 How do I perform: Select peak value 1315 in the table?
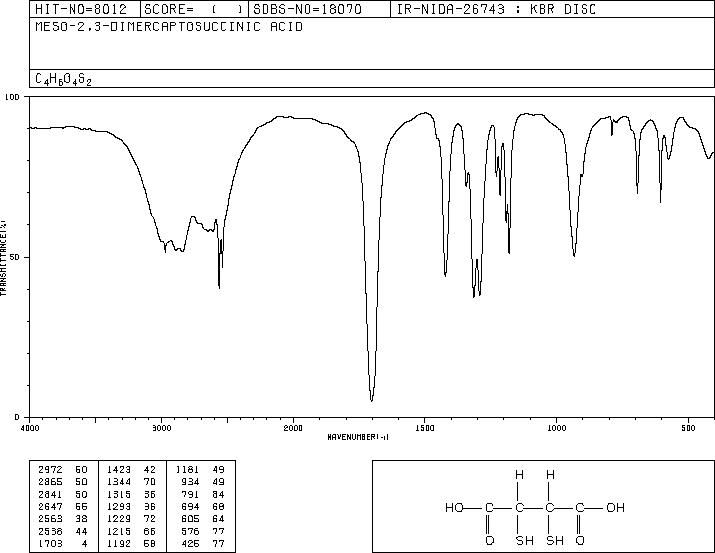pos(119,494)
